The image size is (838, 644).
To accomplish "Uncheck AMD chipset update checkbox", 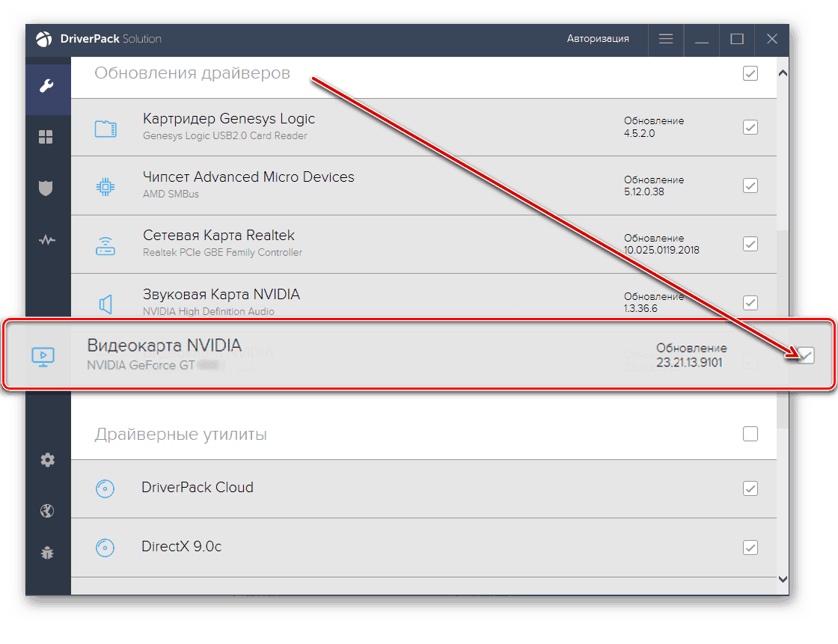I will tap(750, 185).
